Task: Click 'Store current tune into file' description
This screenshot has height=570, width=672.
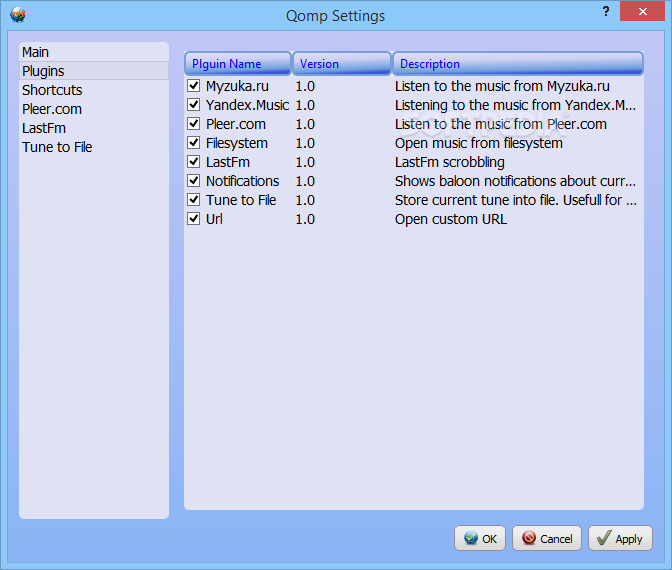Action: pos(516,200)
